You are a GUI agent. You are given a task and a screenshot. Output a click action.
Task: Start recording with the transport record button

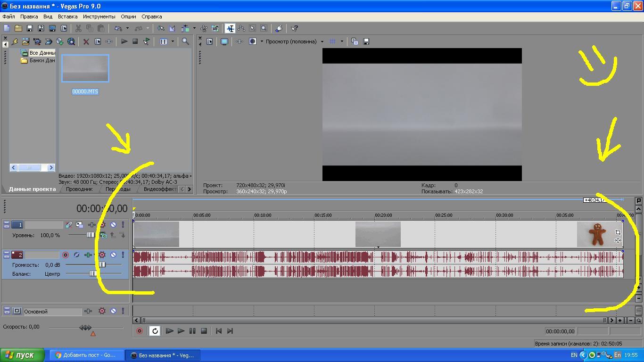(x=140, y=331)
